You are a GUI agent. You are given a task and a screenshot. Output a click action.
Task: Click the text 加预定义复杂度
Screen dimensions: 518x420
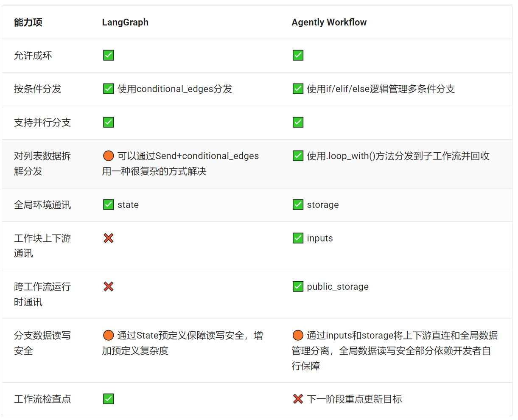135,351
